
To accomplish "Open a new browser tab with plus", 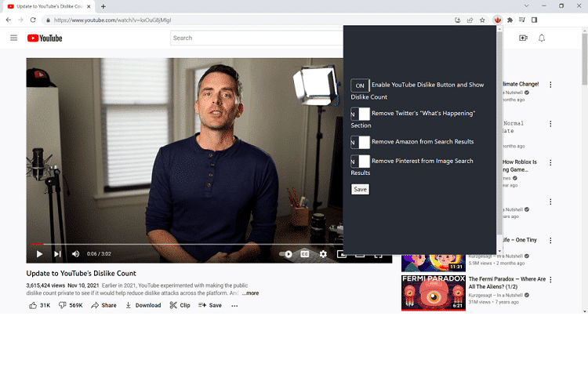I will tap(103, 6).
